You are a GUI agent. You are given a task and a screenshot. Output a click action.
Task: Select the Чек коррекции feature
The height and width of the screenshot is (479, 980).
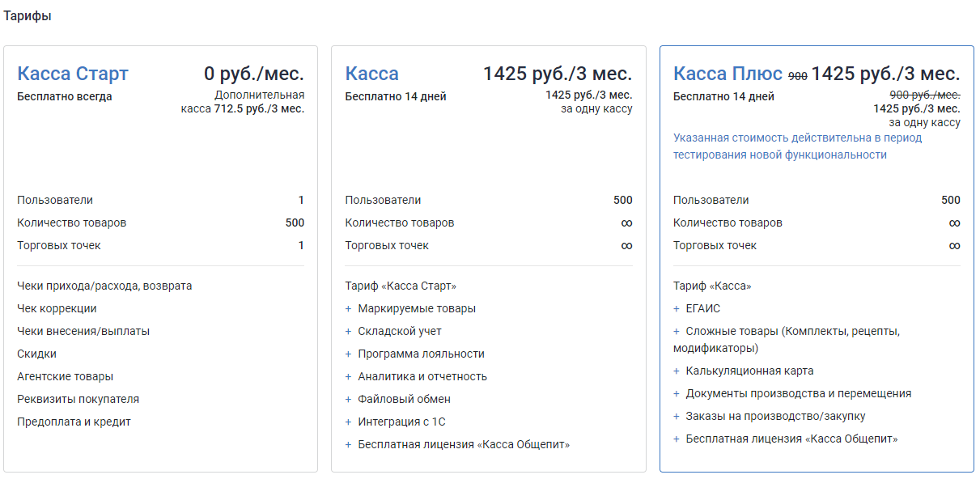[57, 308]
